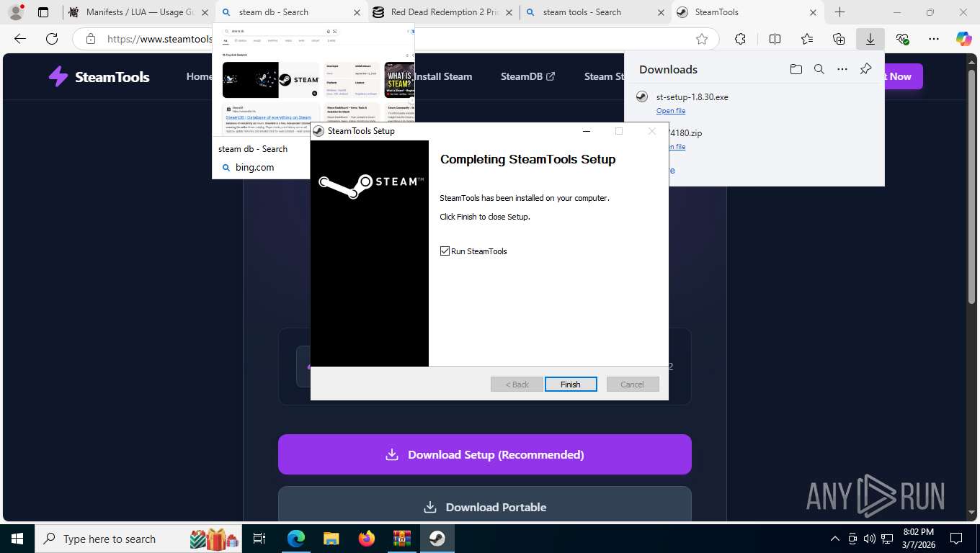Open the Collections icon
The height and width of the screenshot is (553, 980).
tap(839, 39)
